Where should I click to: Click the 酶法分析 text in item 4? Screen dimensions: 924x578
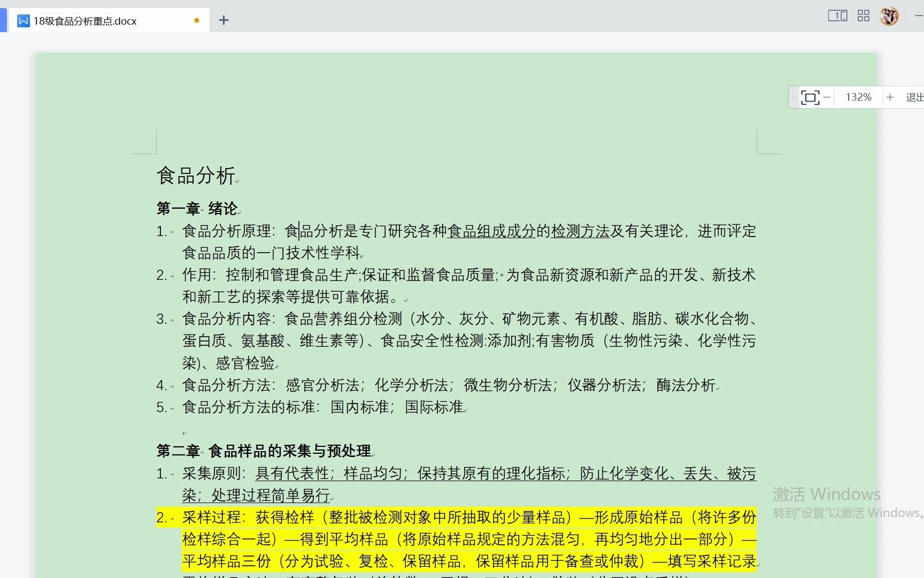click(686, 385)
